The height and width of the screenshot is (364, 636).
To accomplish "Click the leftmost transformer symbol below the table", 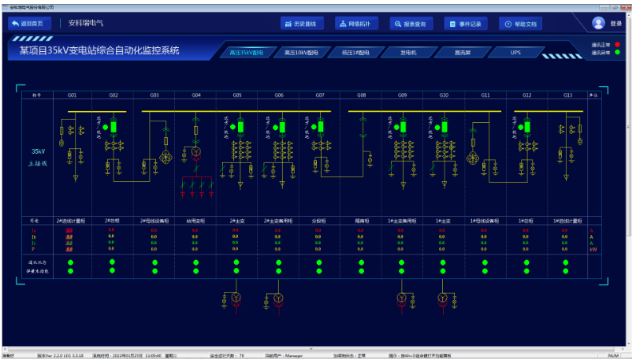I will tap(236, 298).
